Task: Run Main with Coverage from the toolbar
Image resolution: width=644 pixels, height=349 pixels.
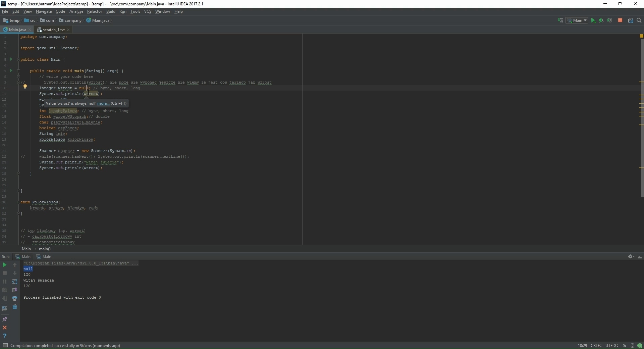Action: (x=610, y=20)
